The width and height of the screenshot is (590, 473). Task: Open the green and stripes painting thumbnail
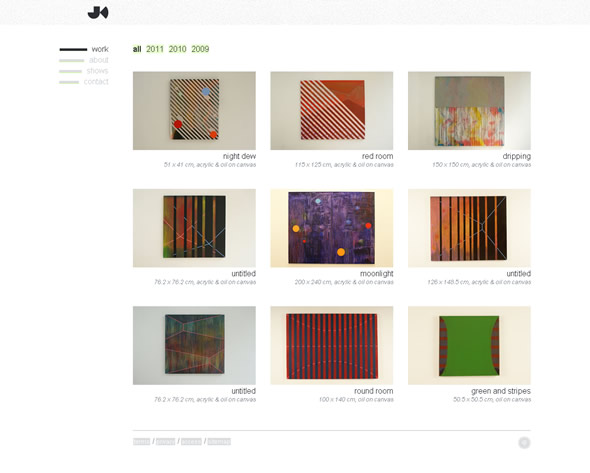click(469, 345)
